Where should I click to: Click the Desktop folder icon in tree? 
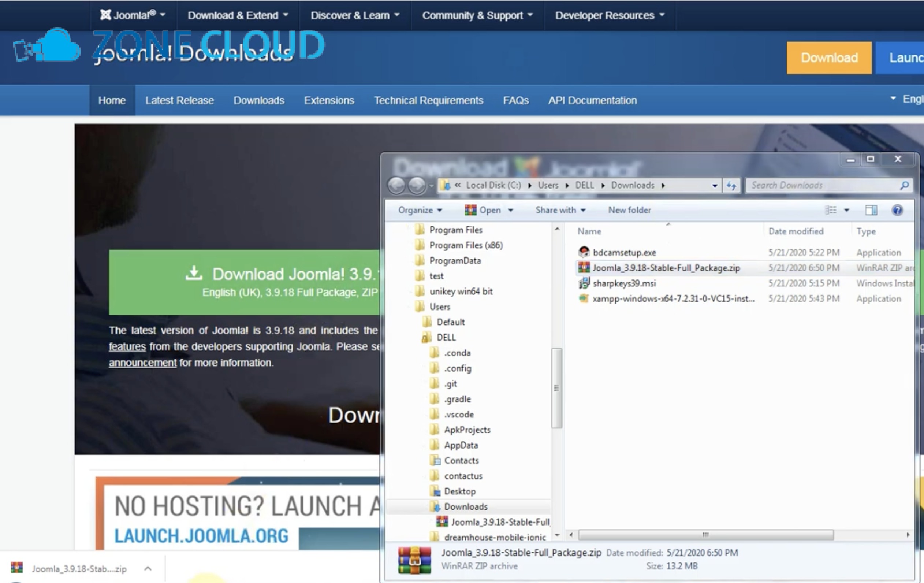click(x=435, y=491)
